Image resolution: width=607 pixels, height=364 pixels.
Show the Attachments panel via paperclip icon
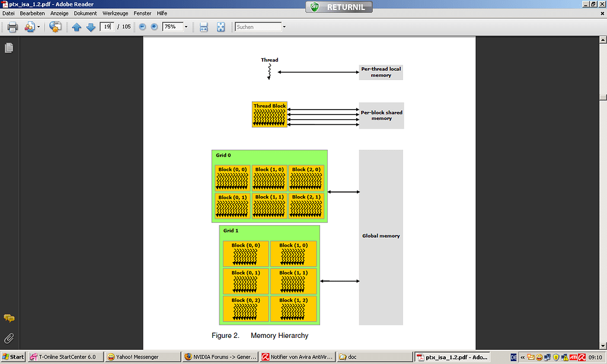pos(8,338)
